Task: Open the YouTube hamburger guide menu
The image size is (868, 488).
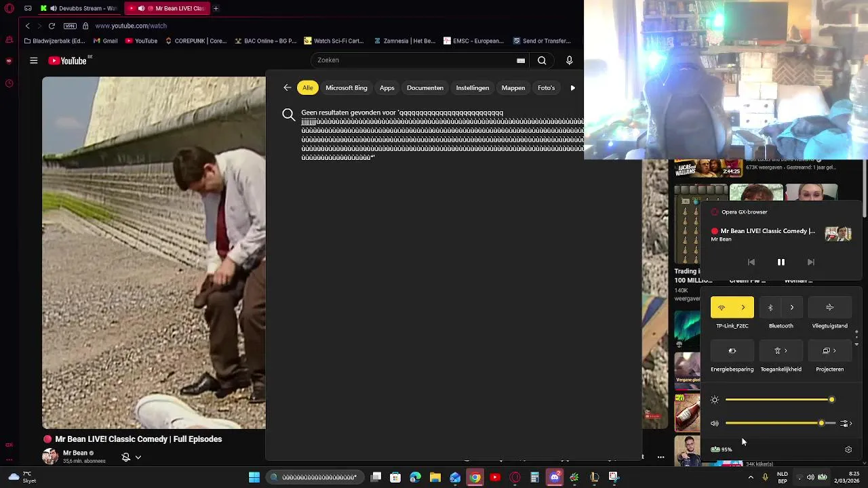Action: pos(33,60)
